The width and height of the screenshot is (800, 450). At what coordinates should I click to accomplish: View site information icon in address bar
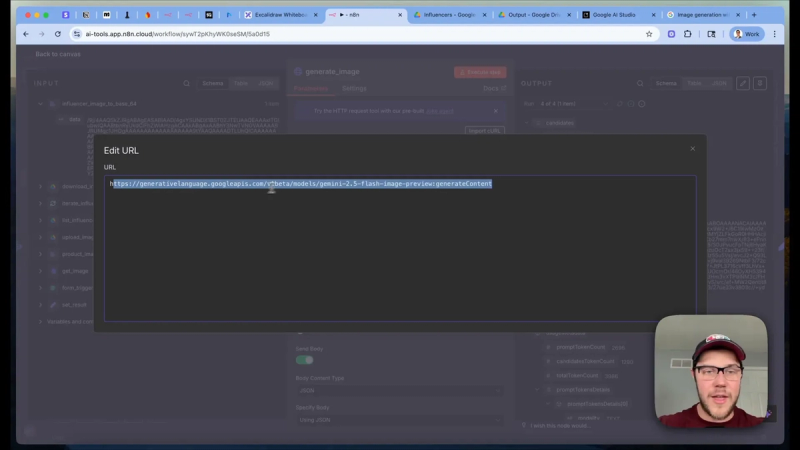pos(77,34)
